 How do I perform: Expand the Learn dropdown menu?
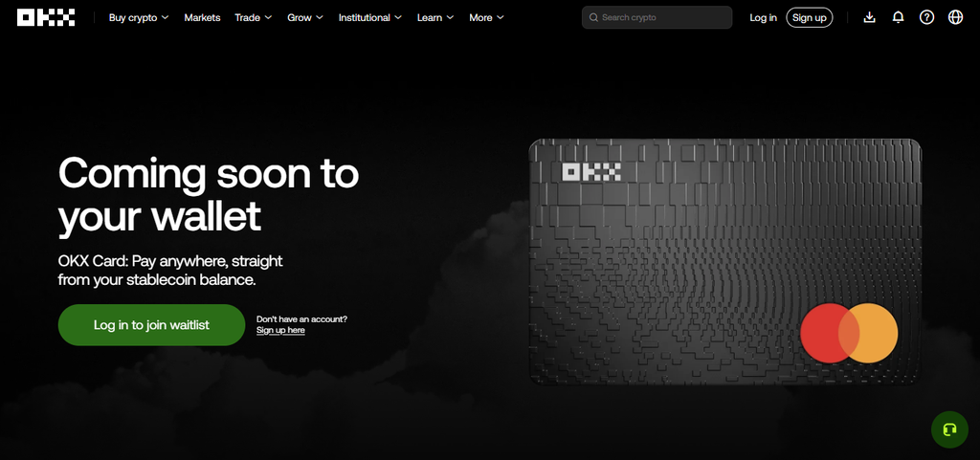click(x=435, y=17)
